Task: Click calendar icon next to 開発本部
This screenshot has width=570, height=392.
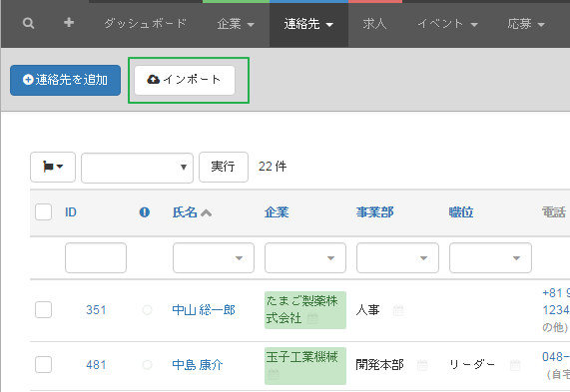Action: click(422, 365)
